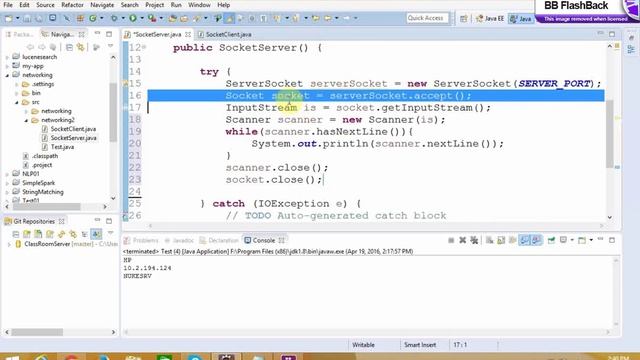The width and height of the screenshot is (640, 360).
Task: Select Test.java in Navigator tree
Action: 62,147
